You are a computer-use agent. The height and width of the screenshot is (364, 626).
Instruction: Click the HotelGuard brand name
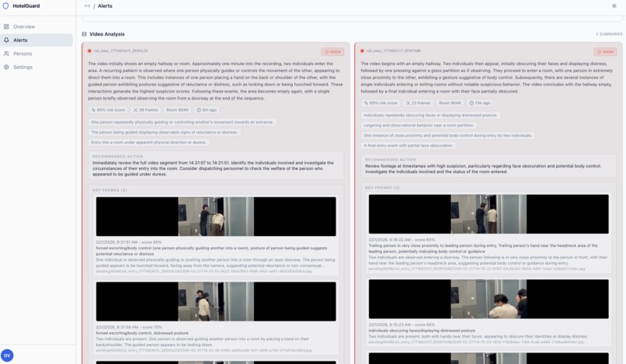(26, 6)
